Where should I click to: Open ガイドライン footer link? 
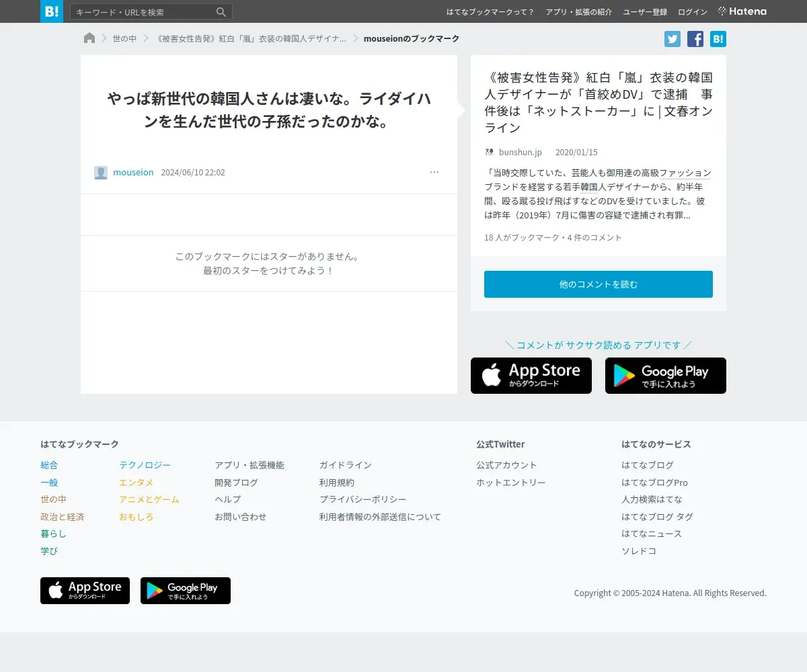346,465
